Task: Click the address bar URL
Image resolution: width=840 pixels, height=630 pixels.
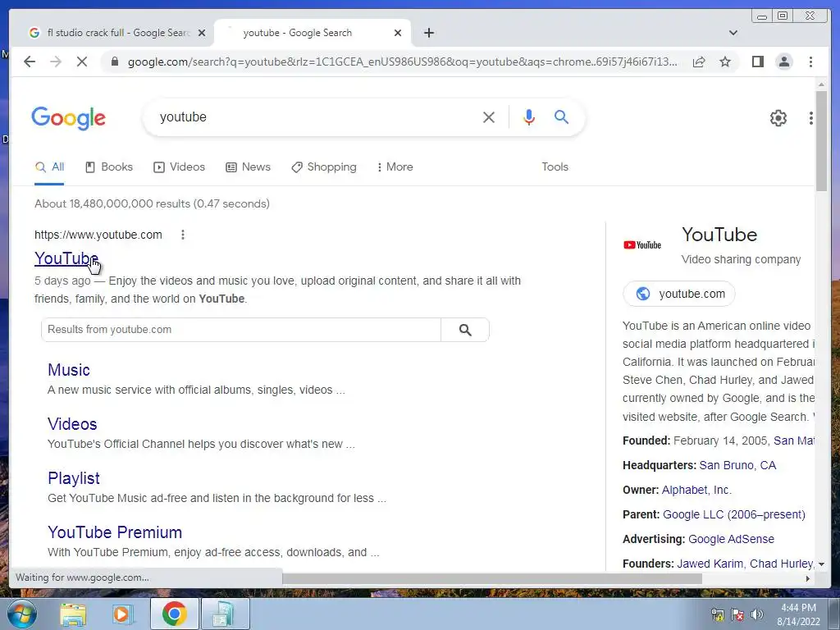Action: click(402, 62)
